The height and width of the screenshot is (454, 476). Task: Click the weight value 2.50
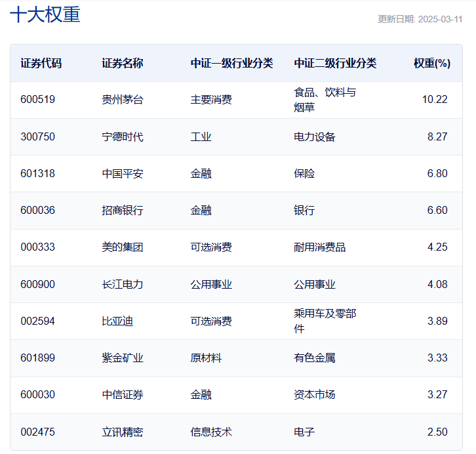[x=437, y=432]
